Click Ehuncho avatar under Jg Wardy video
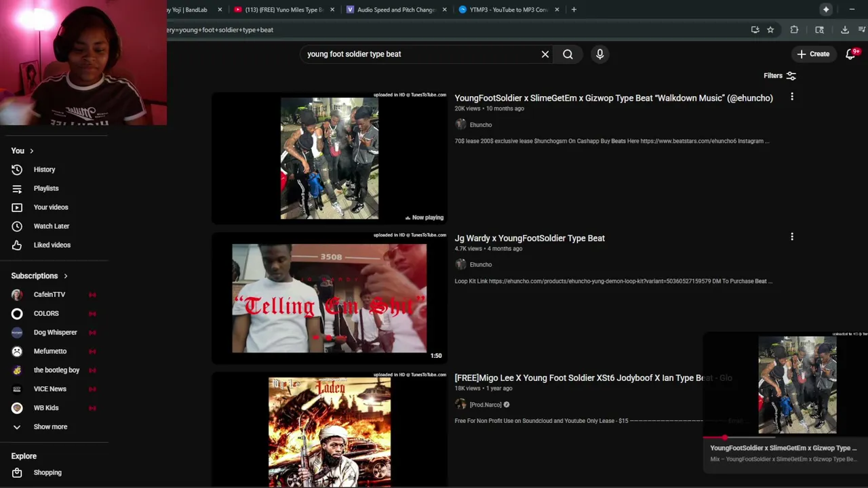This screenshot has width=868, height=488. point(460,264)
